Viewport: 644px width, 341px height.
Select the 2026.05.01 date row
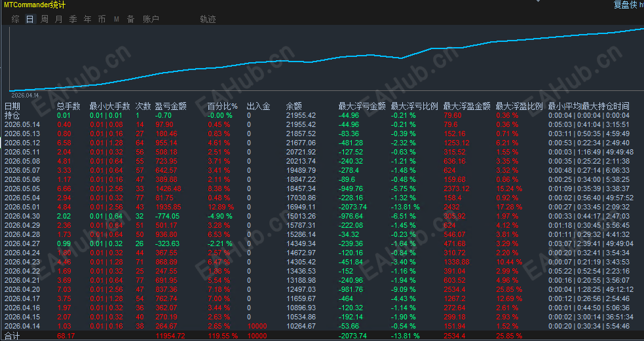(22, 207)
